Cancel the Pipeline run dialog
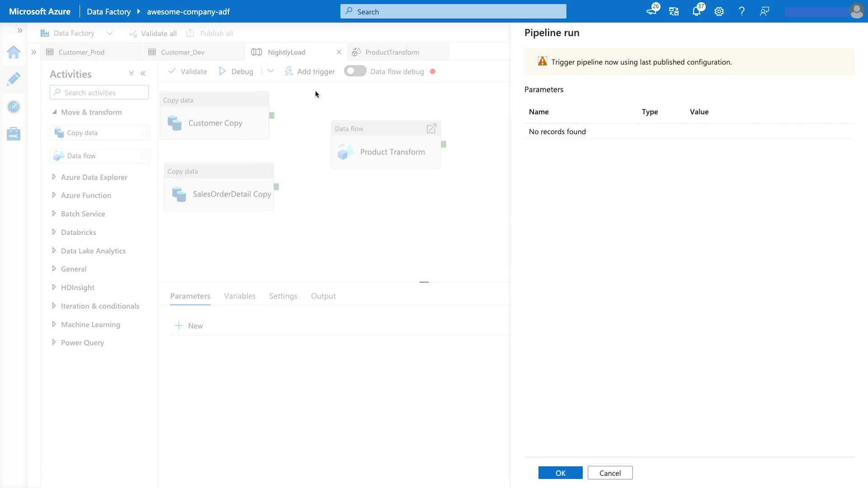This screenshot has height=488, width=868. pos(610,473)
